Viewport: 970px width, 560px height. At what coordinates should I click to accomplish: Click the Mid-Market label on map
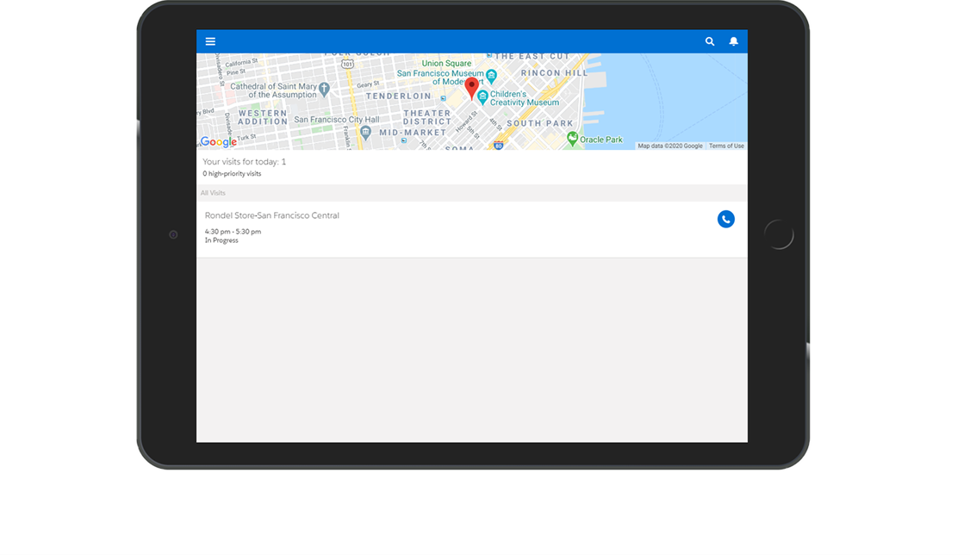[413, 133]
